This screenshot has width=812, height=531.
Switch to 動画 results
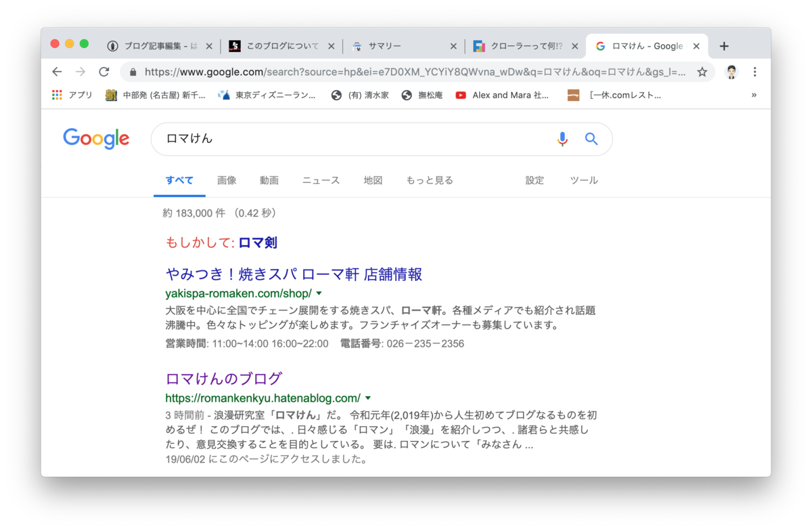tap(269, 180)
